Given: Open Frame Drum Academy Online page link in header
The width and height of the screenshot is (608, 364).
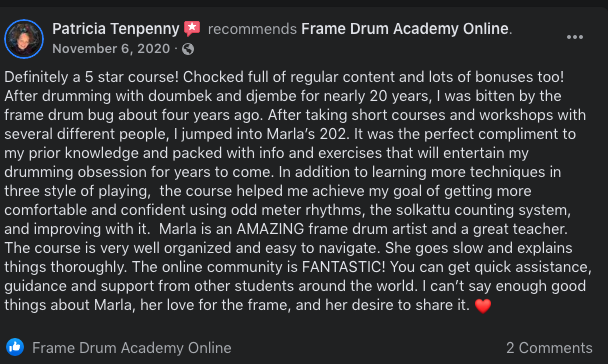Looking at the screenshot, I should pos(405,29).
